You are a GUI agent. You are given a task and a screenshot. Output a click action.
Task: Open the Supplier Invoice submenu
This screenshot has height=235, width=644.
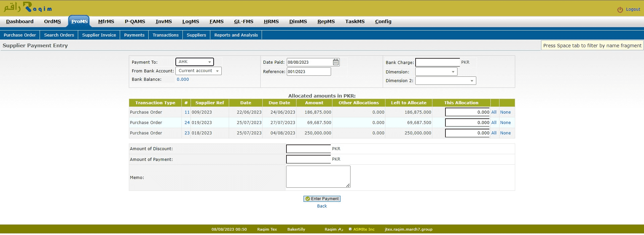click(99, 35)
